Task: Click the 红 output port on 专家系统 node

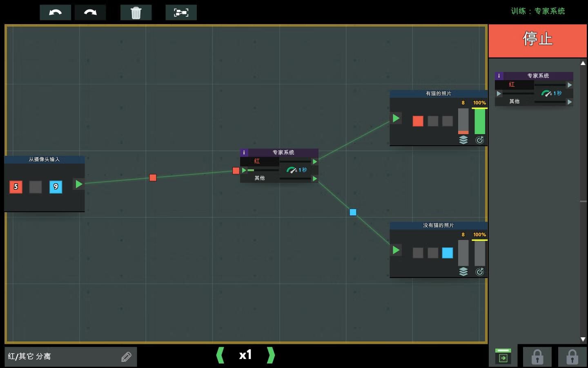Action: click(x=314, y=162)
